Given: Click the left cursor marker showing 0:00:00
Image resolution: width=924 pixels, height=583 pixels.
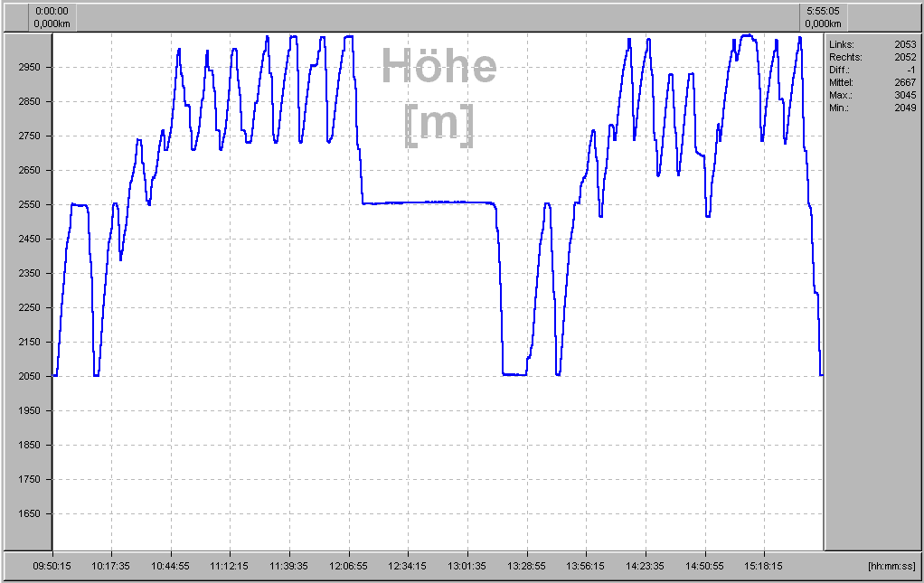Looking at the screenshot, I should coord(52,17).
